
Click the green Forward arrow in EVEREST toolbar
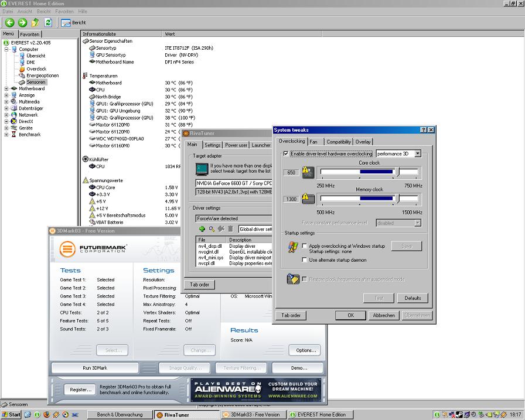22,22
